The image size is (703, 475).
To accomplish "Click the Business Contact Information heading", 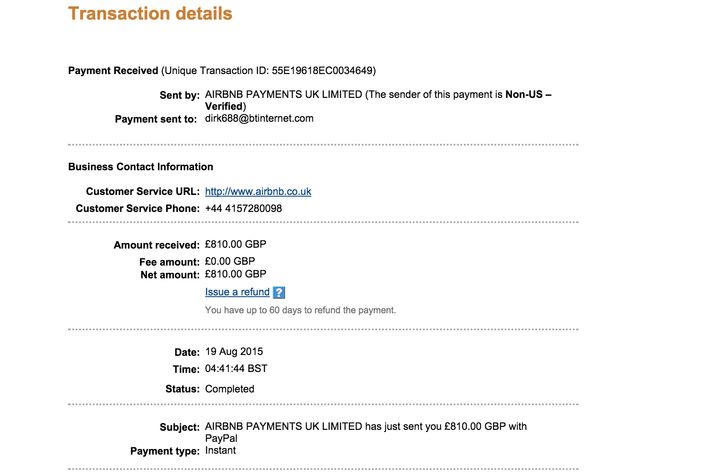I will tap(141, 167).
